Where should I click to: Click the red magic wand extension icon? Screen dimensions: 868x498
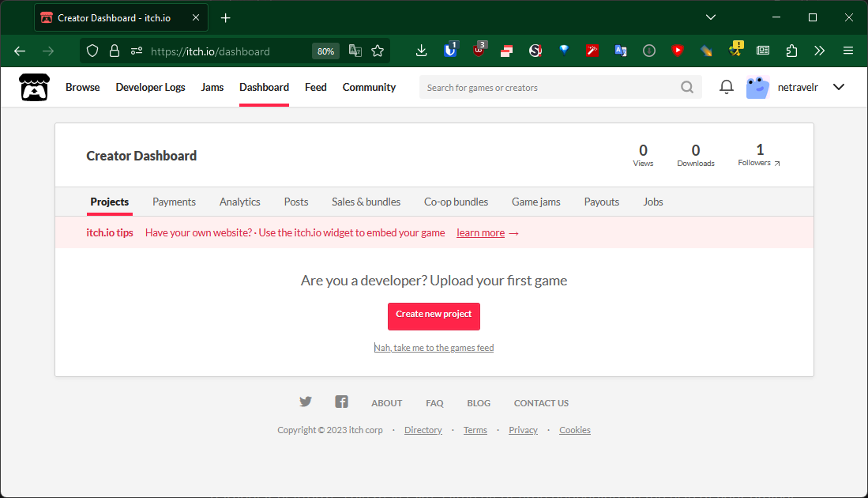coord(592,51)
